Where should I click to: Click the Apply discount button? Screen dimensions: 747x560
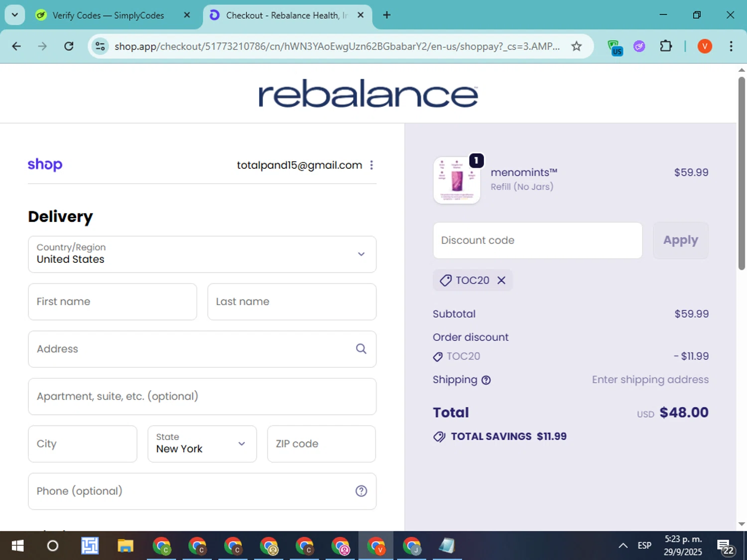(680, 240)
